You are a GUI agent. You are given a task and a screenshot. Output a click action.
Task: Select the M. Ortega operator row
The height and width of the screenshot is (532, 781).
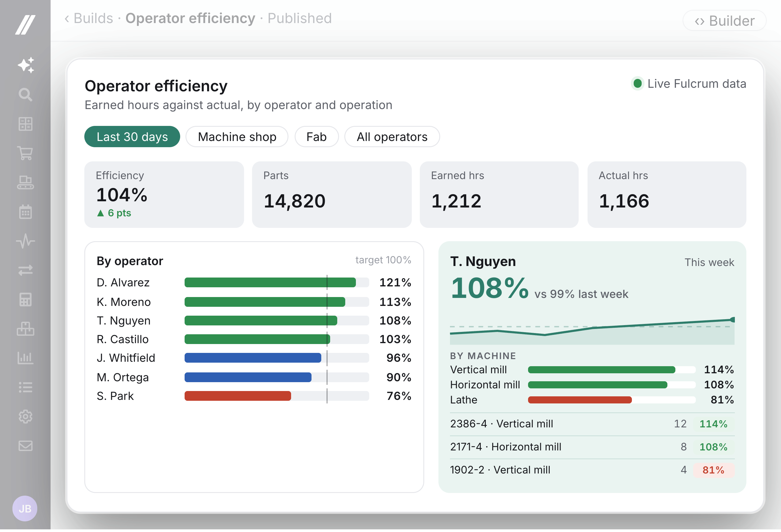click(x=254, y=378)
